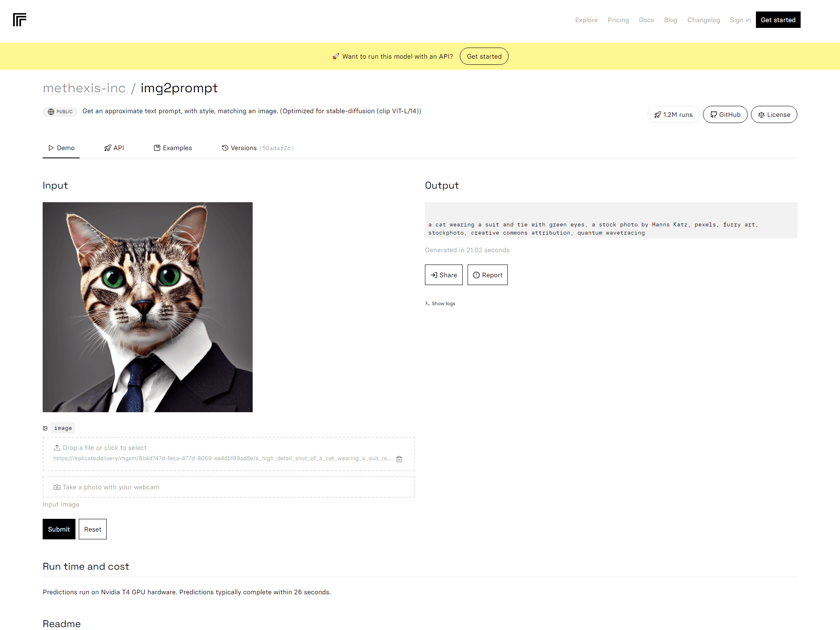Screen dimensions: 840x630
Task: Share the output
Action: click(x=444, y=275)
